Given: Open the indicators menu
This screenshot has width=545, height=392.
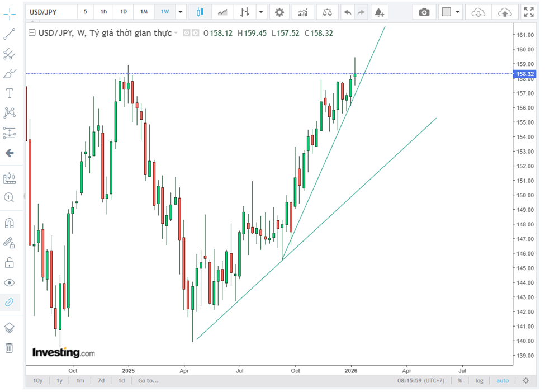Looking at the screenshot, I should [x=303, y=12].
